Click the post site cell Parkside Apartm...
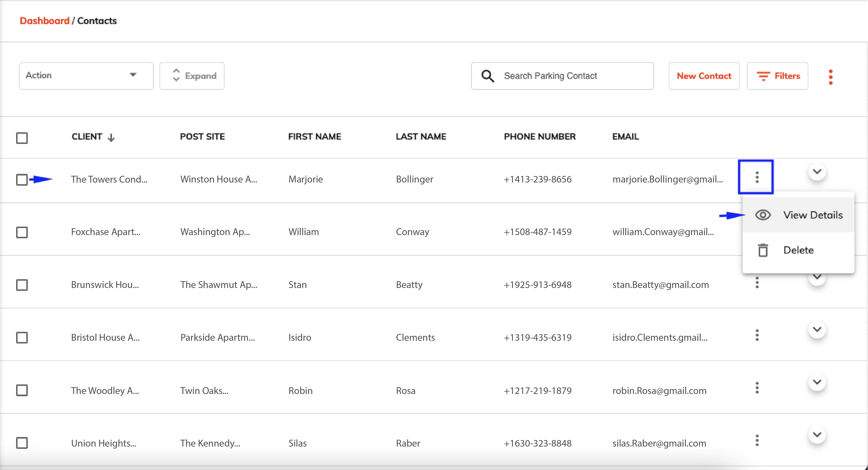 218,337
